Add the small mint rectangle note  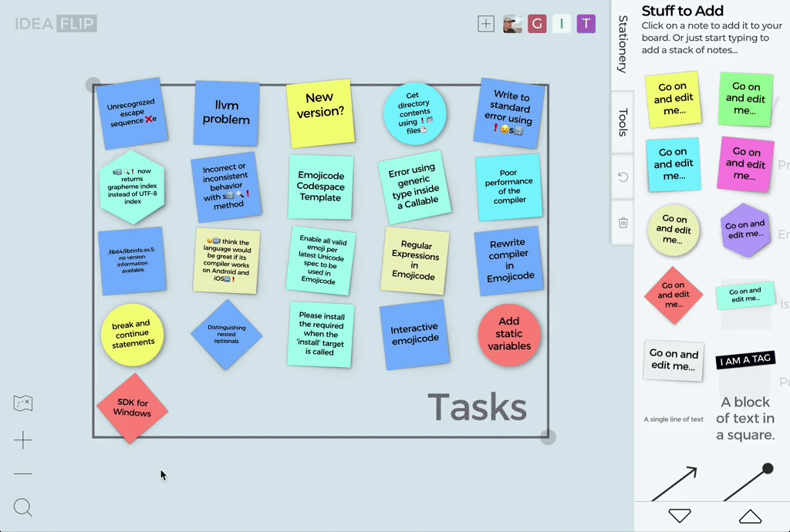point(745,295)
